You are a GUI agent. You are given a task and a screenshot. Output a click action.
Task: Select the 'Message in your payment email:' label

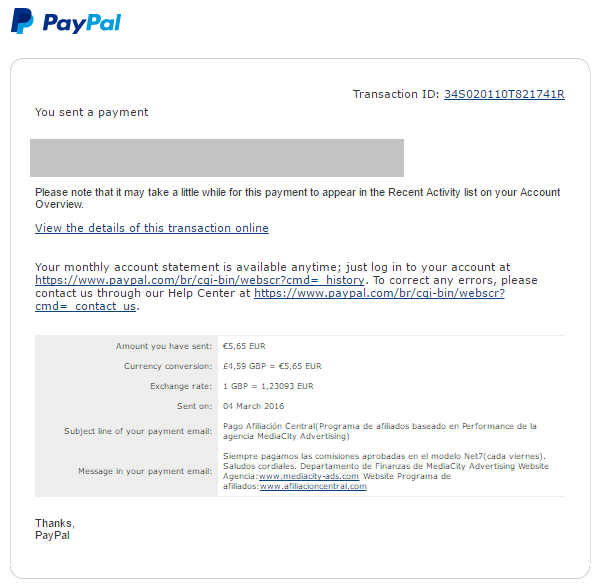145,471
